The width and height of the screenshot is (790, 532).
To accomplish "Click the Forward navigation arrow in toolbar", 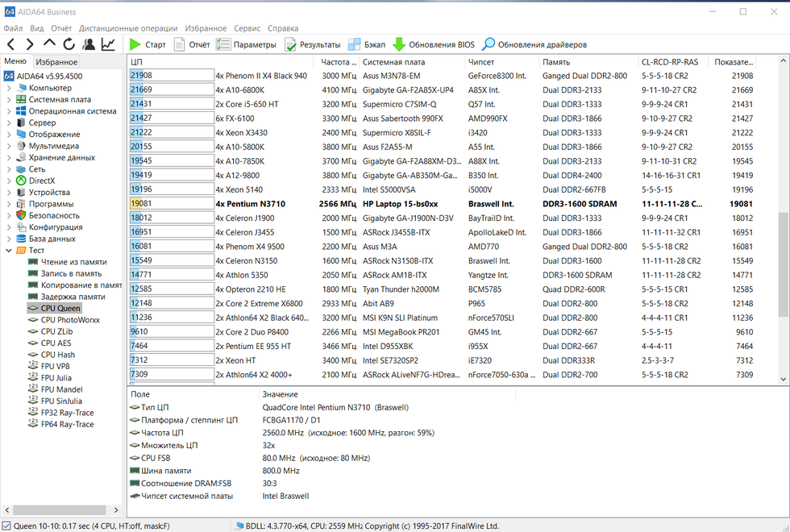I will (x=30, y=44).
